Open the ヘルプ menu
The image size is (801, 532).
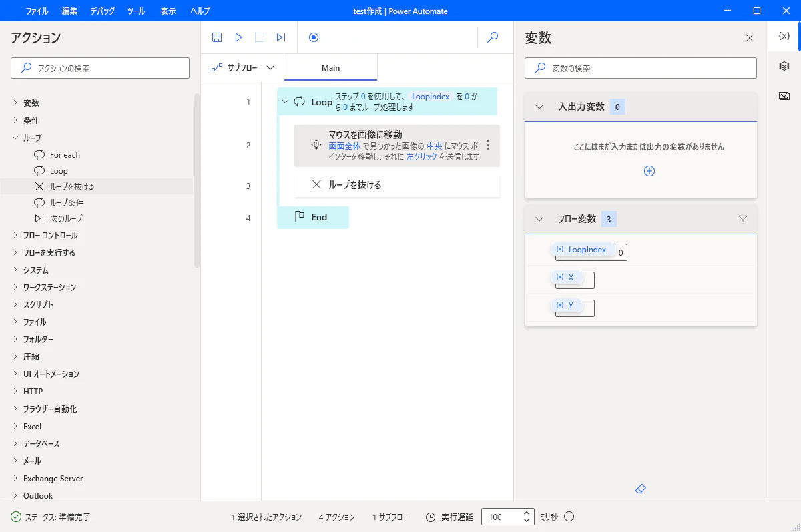coord(200,11)
